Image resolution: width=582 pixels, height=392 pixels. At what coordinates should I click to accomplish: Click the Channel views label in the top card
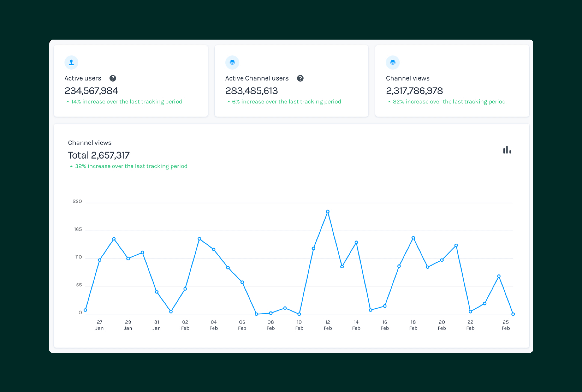pyautogui.click(x=408, y=78)
